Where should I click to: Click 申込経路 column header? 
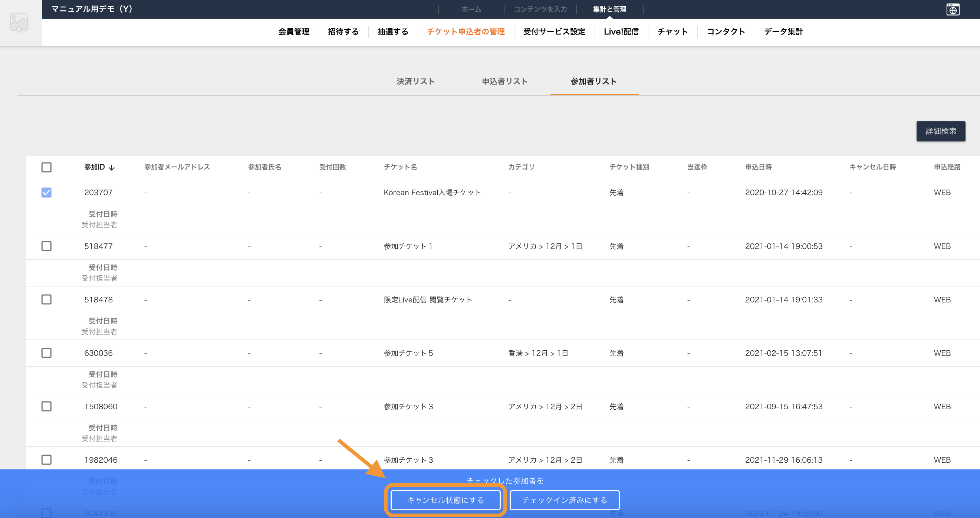pos(947,167)
